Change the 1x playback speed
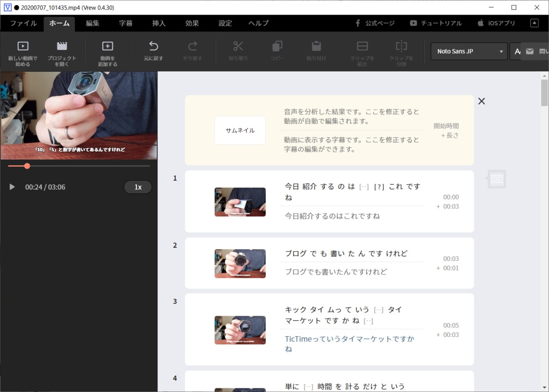 [x=138, y=187]
